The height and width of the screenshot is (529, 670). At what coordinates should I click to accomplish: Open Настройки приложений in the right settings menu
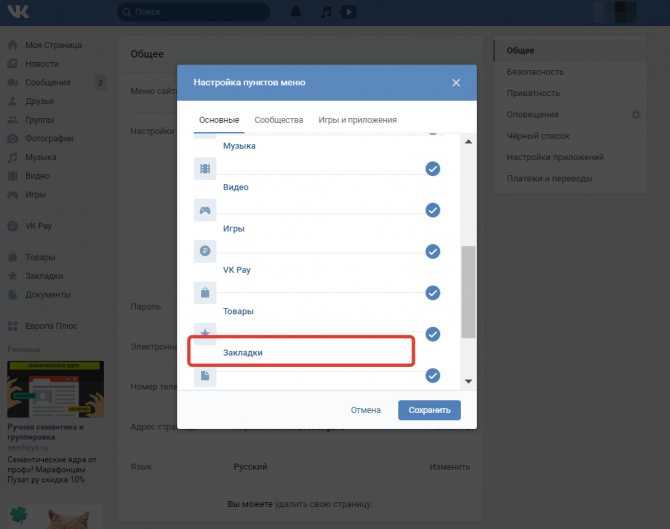tap(555, 157)
